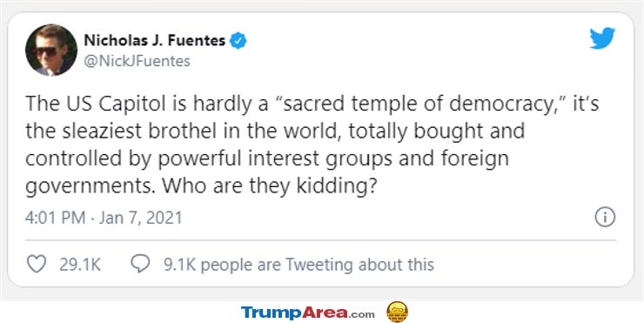Open 9.1K people are Tweeting about this

pyautogui.click(x=299, y=265)
